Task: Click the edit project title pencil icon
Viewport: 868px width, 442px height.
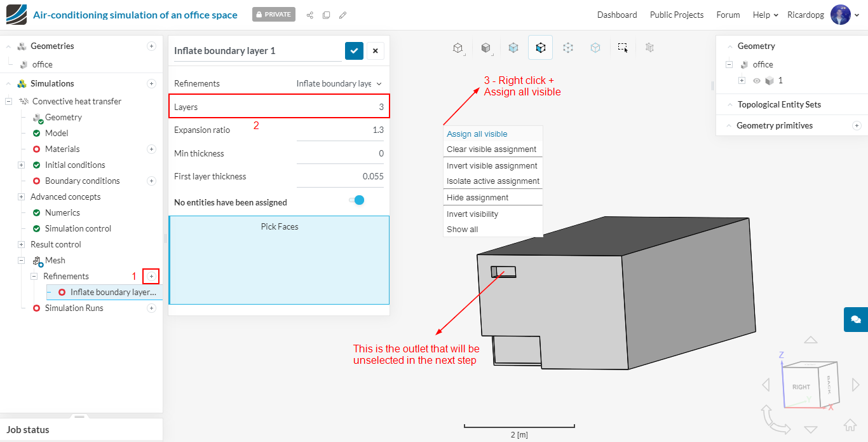Action: [x=342, y=15]
